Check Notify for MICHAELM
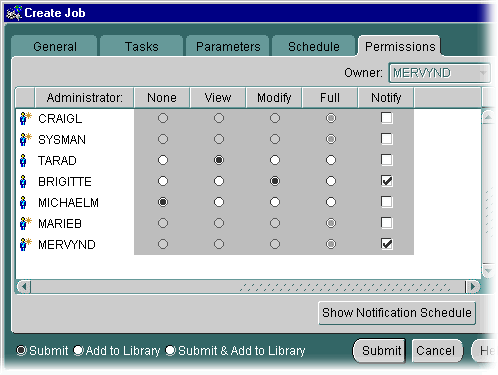This screenshot has width=498, height=375. tap(387, 202)
